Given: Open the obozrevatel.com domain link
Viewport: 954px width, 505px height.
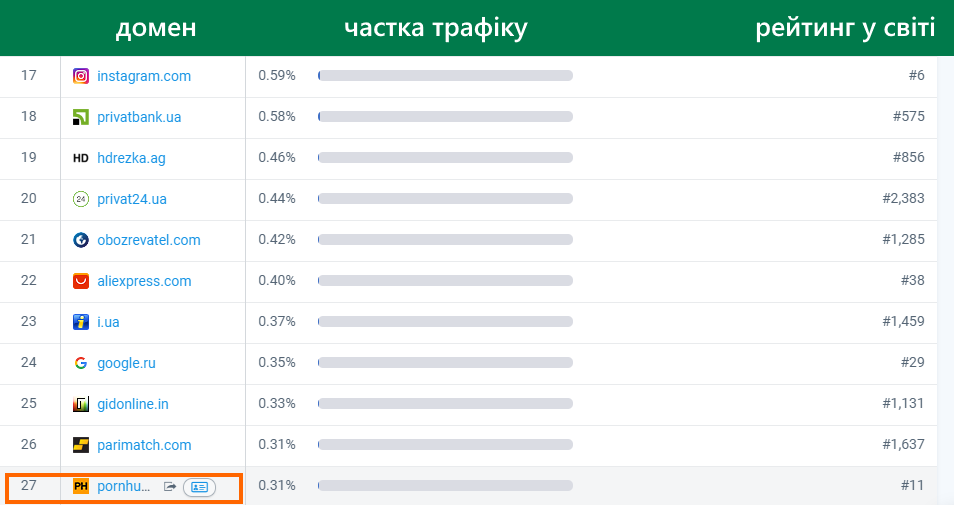Looking at the screenshot, I should [x=149, y=240].
